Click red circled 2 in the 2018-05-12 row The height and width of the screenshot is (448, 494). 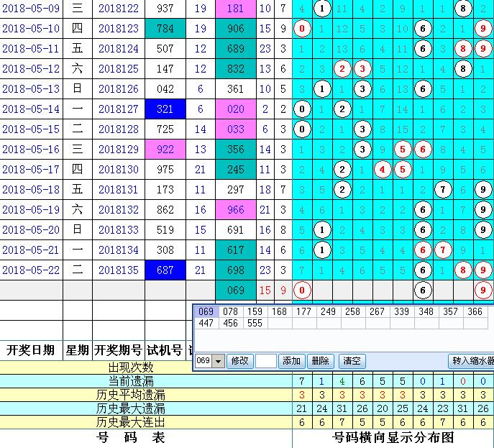tap(342, 69)
